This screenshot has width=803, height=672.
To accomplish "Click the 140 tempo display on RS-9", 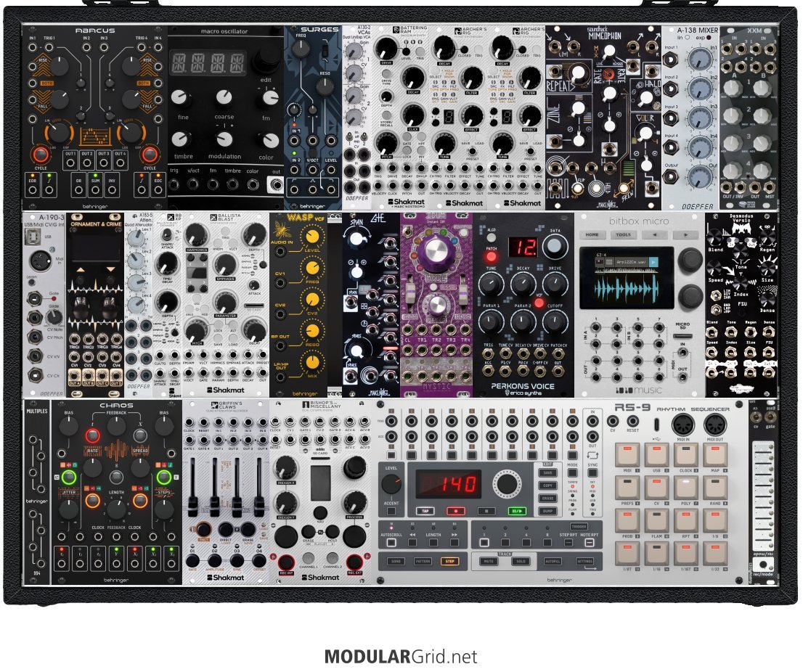I will 449,484.
